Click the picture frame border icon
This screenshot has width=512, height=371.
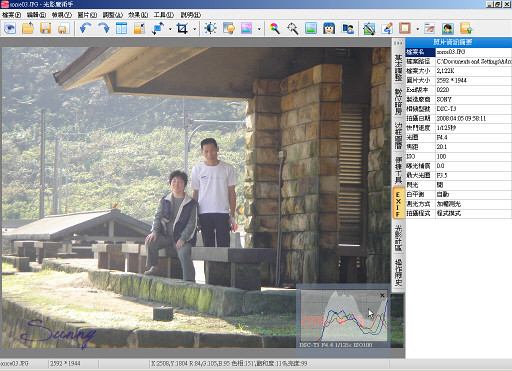tap(405, 28)
